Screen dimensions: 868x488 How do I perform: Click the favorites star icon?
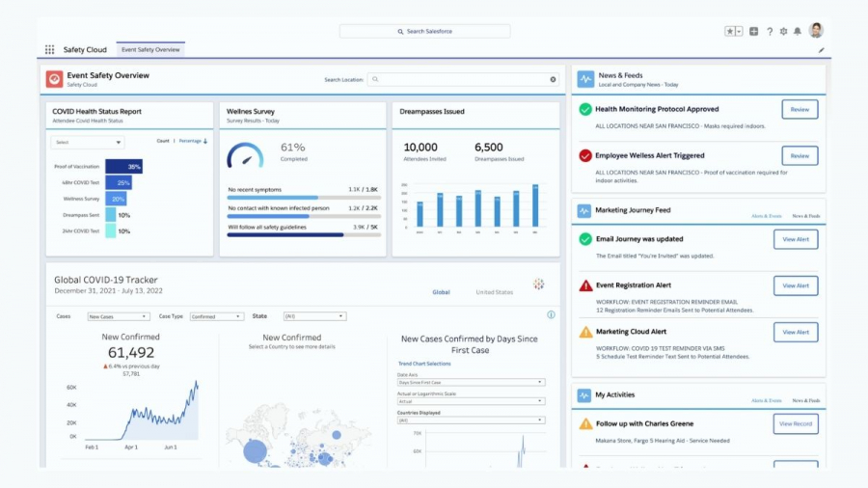(x=730, y=31)
